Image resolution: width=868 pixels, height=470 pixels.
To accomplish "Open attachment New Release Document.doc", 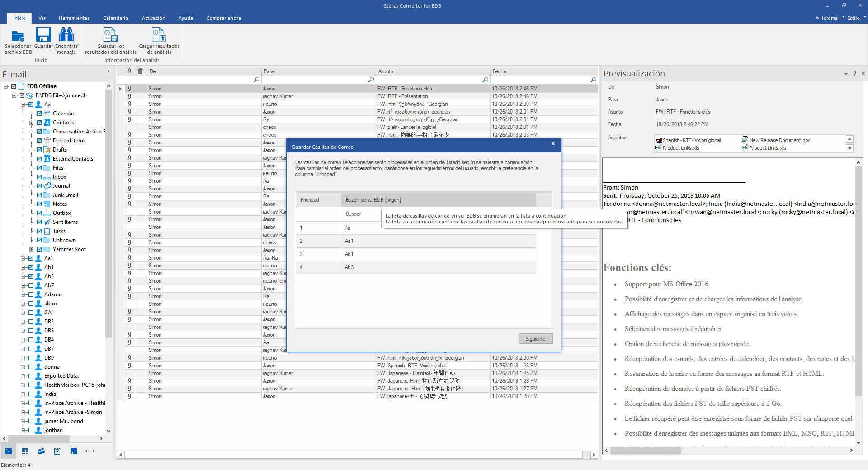I will (x=776, y=140).
